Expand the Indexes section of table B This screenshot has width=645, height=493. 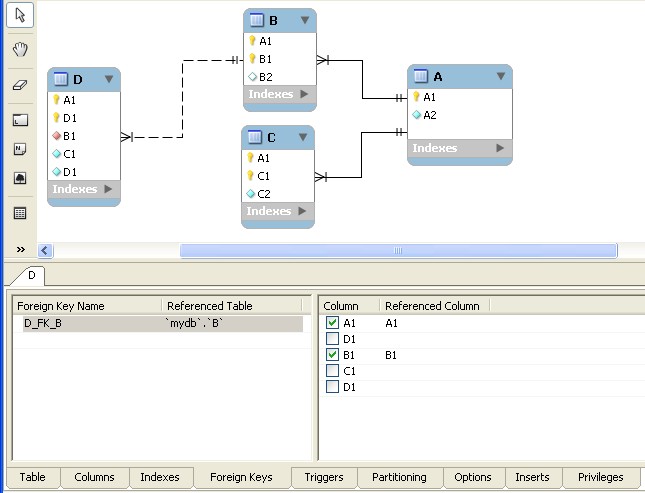[304, 95]
